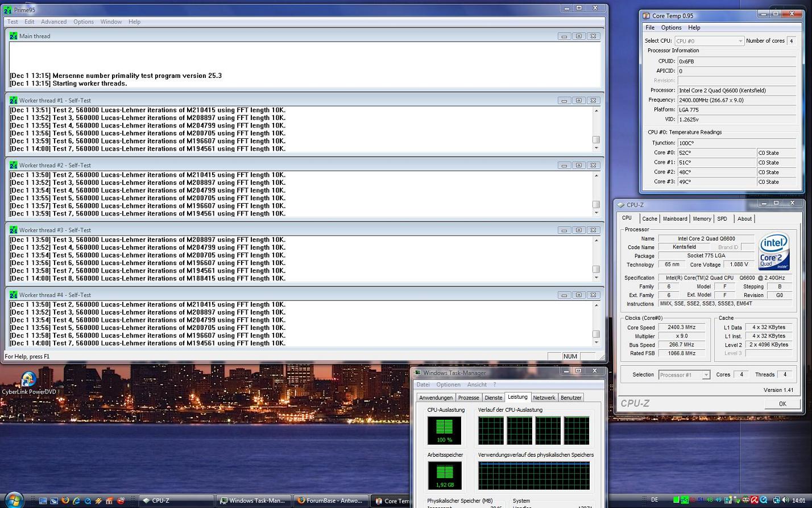
Task: Open Core Temp Options menu
Action: pyautogui.click(x=671, y=27)
